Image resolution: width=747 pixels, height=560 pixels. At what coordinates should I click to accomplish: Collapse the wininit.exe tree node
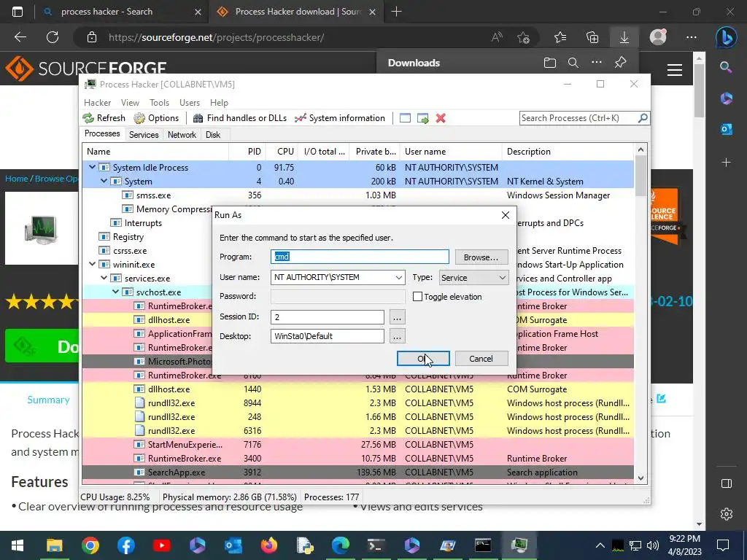(92, 264)
